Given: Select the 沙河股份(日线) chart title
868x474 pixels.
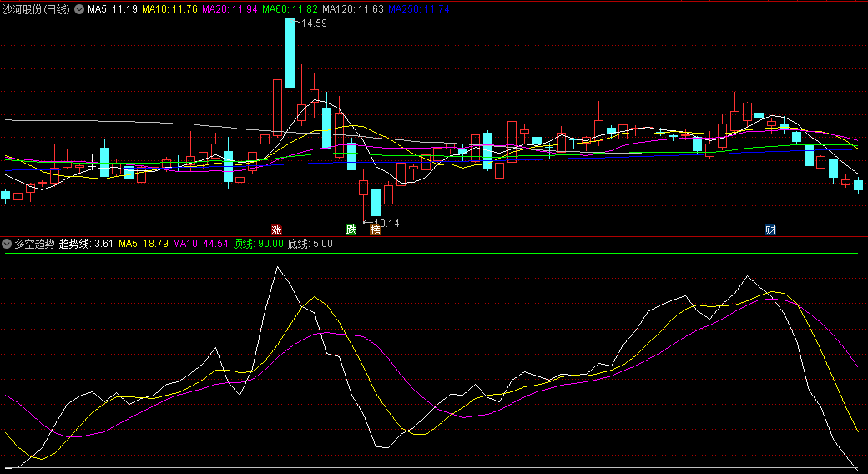Looking at the screenshot, I should (37, 9).
